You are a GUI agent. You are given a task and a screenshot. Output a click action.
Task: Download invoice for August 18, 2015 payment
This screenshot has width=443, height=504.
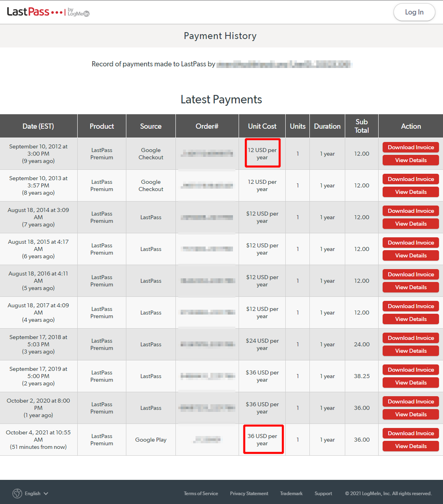click(411, 243)
